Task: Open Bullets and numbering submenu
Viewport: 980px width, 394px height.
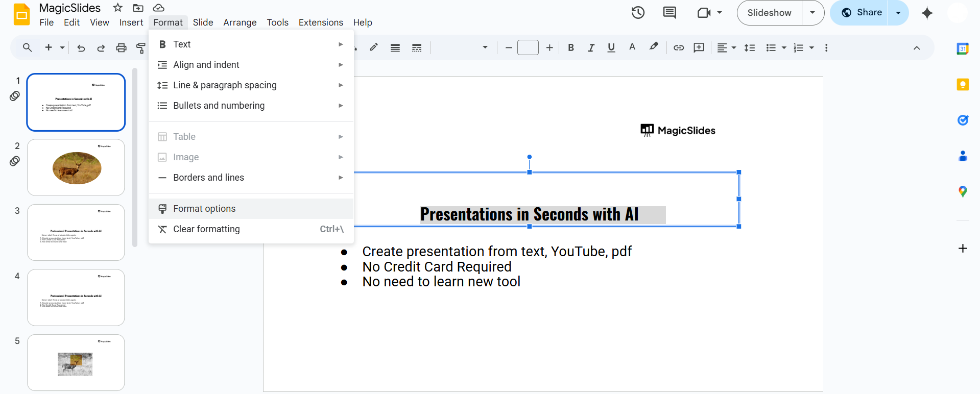Action: pyautogui.click(x=219, y=106)
